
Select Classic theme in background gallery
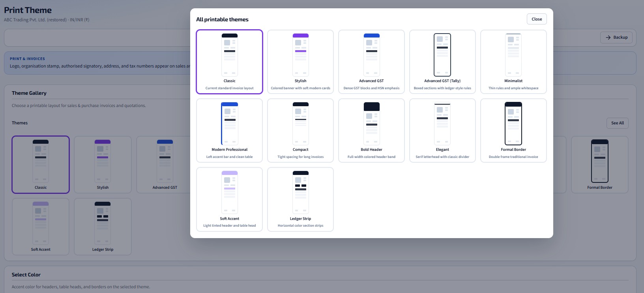tap(41, 165)
